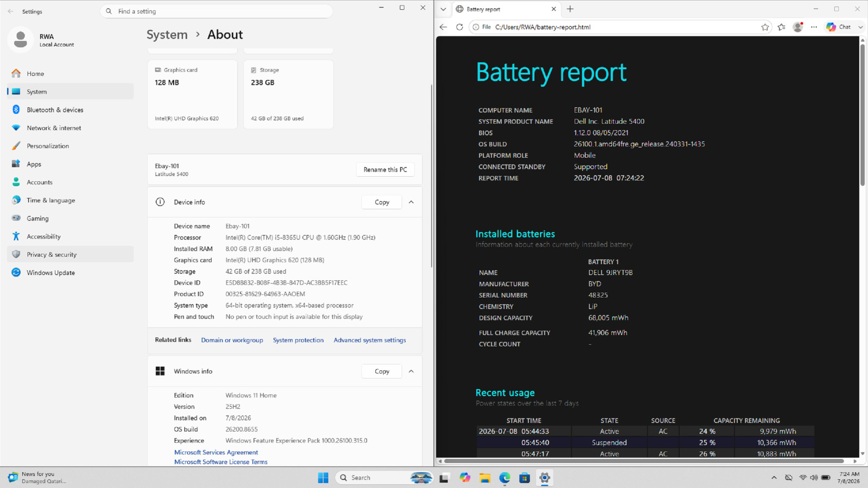
Task: Collapse the Windows info section
Action: click(411, 371)
